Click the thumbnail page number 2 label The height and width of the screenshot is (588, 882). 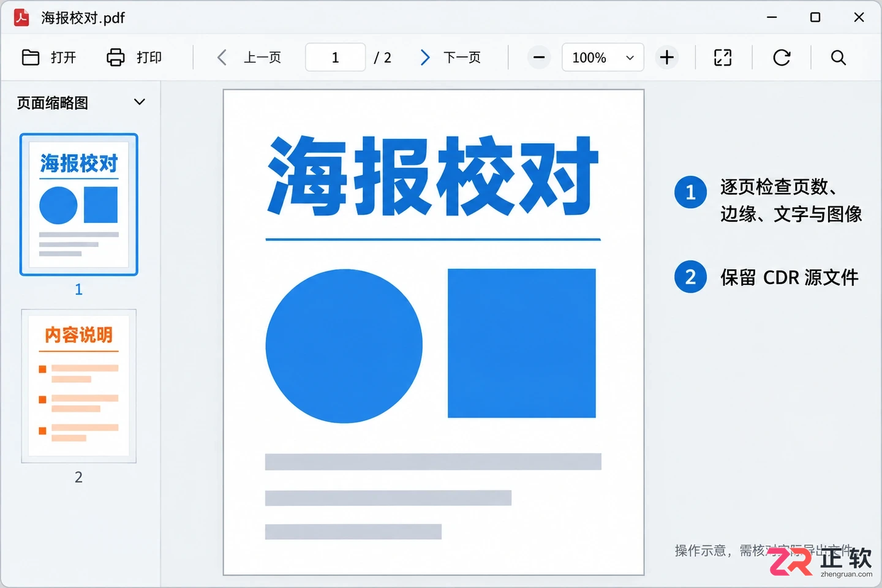pos(78,477)
